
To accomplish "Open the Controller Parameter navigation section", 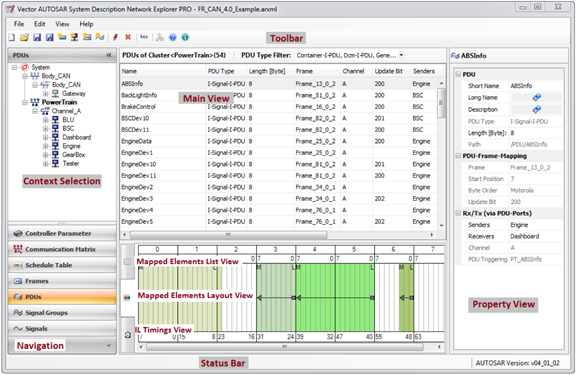I will tap(62, 234).
